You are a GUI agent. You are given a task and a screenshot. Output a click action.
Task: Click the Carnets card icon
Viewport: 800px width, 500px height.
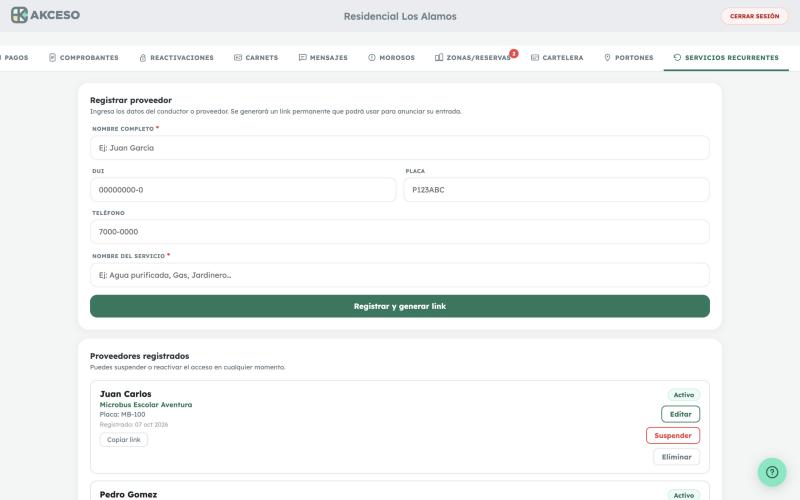238,58
